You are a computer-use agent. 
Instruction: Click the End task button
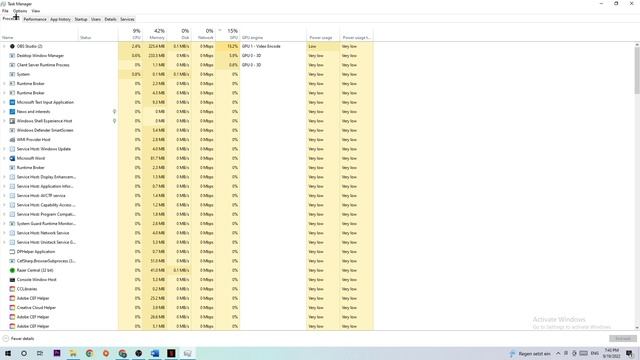point(622,339)
